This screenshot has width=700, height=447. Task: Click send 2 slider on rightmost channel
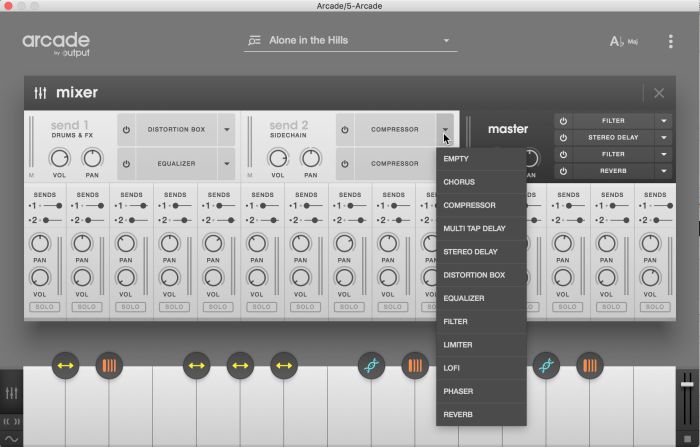(x=661, y=220)
